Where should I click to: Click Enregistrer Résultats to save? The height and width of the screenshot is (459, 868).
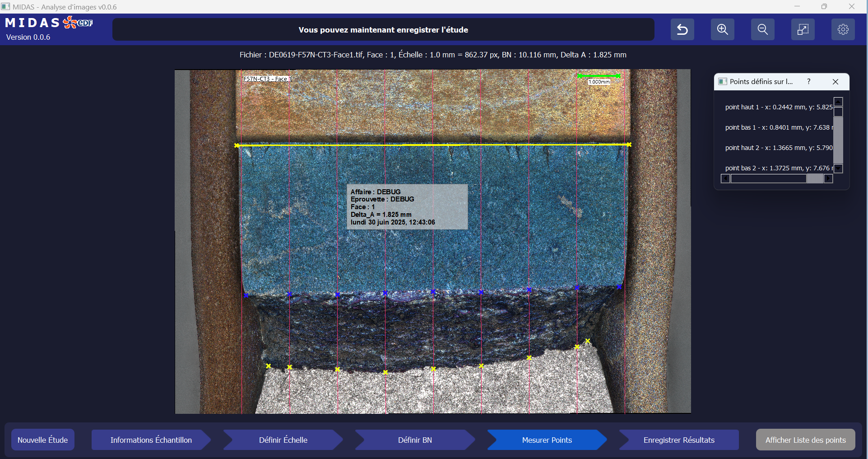(678, 440)
